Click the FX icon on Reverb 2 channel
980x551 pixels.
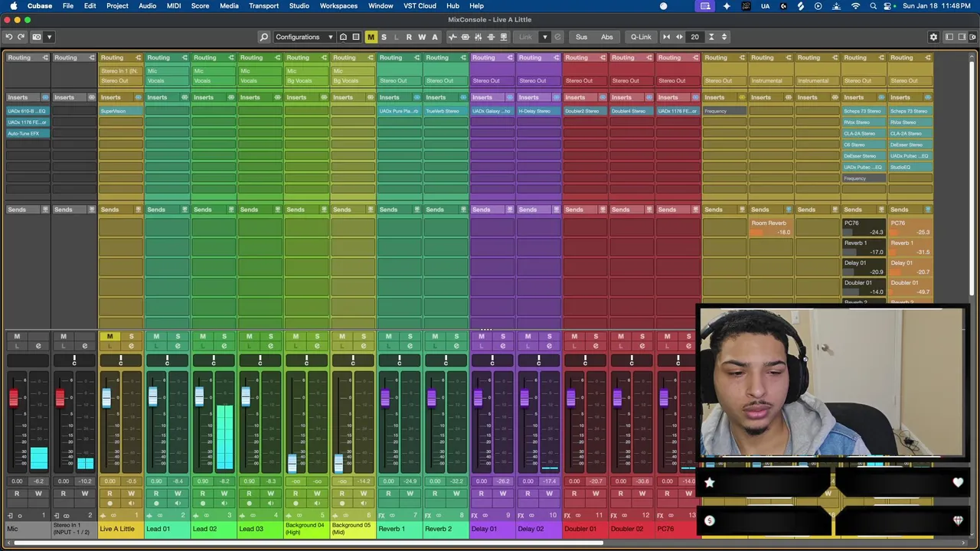click(427, 515)
